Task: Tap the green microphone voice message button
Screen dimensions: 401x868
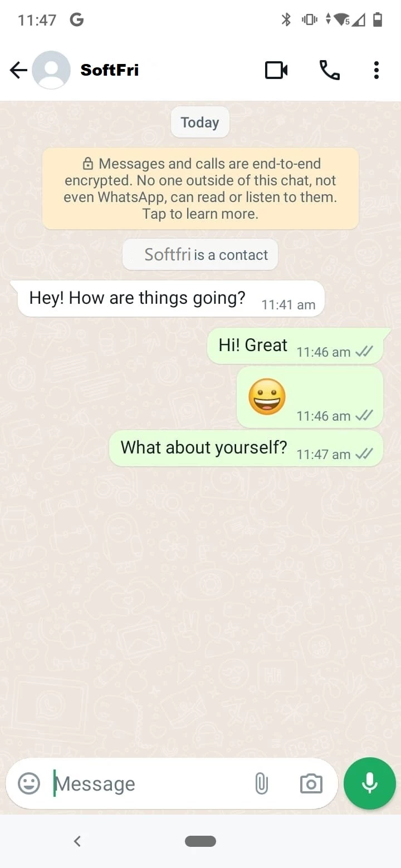Action: click(370, 783)
